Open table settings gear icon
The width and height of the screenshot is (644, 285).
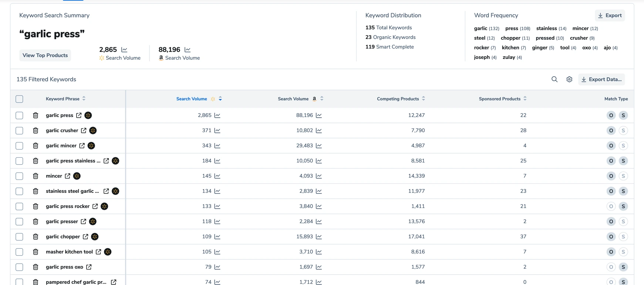point(569,79)
